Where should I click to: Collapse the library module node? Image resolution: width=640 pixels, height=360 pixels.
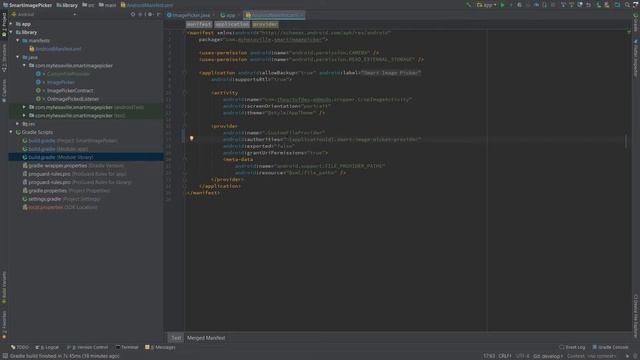pyautogui.click(x=11, y=32)
